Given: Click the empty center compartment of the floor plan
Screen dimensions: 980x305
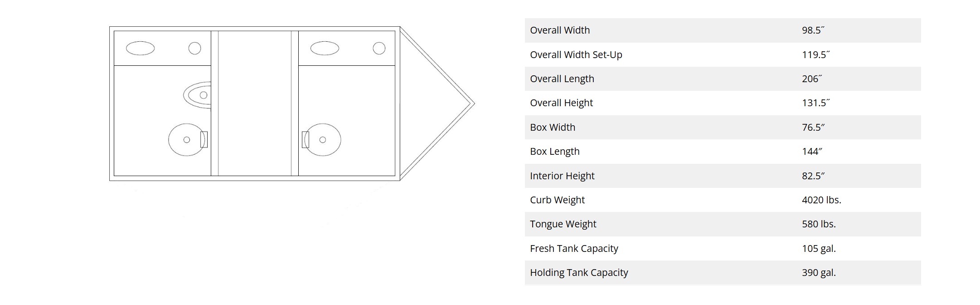Looking at the screenshot, I should [x=255, y=103].
